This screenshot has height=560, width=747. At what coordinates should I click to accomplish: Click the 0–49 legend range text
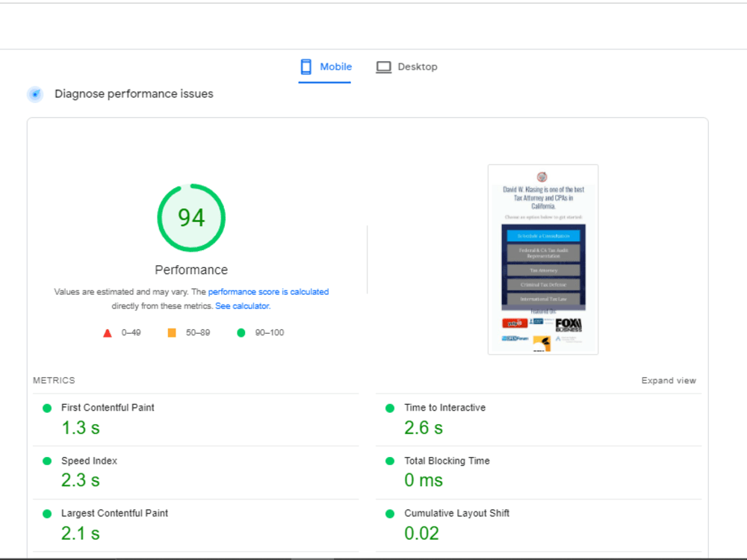(x=131, y=332)
